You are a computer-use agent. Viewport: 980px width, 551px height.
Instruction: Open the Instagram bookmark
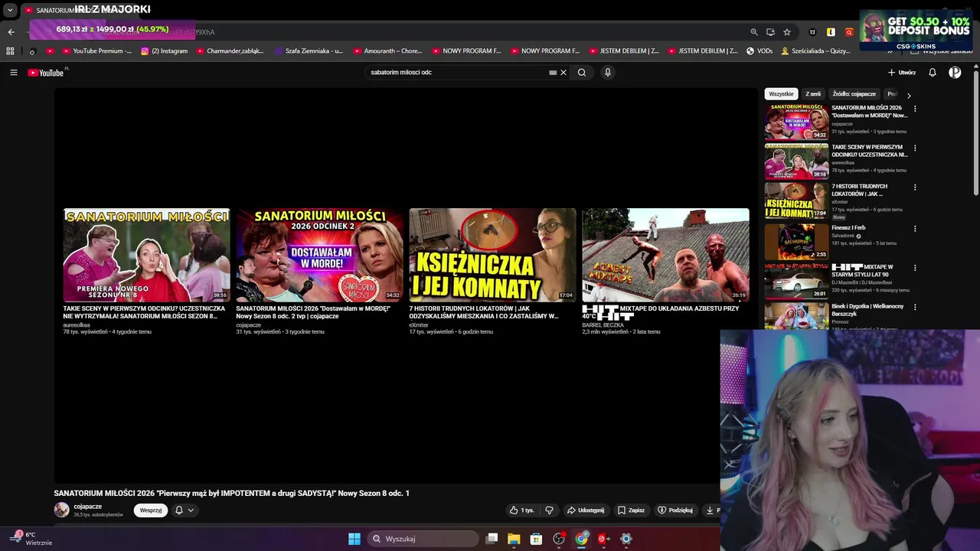[x=165, y=51]
